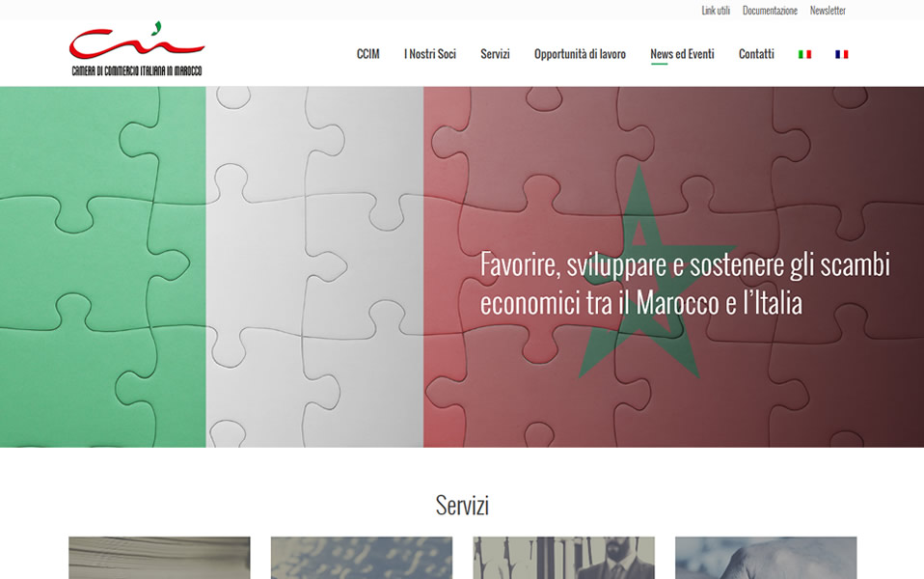Open the Link utili top link
Viewport: 924px width, 579px height.
pyautogui.click(x=716, y=11)
